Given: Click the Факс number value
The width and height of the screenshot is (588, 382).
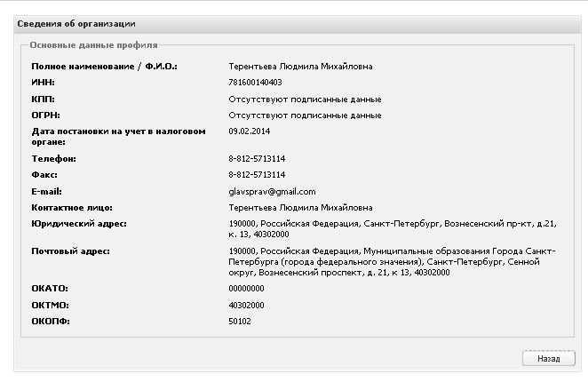Looking at the screenshot, I should 257,175.
